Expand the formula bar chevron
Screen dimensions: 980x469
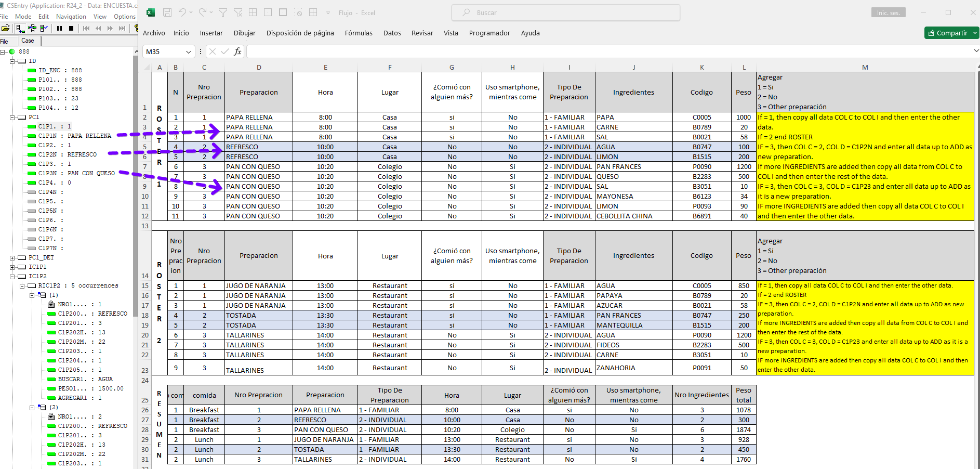[976, 51]
